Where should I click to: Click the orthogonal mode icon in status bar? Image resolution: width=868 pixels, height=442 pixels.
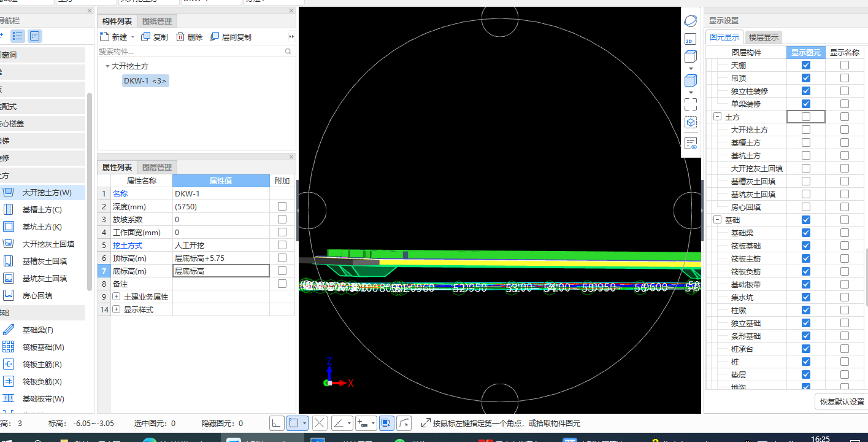(x=277, y=423)
